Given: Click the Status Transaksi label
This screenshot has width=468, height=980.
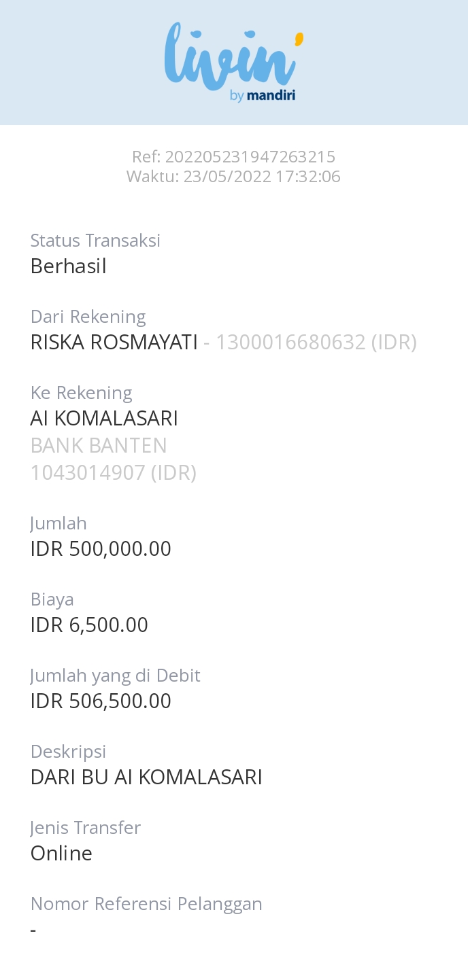Looking at the screenshot, I should click(x=95, y=241).
